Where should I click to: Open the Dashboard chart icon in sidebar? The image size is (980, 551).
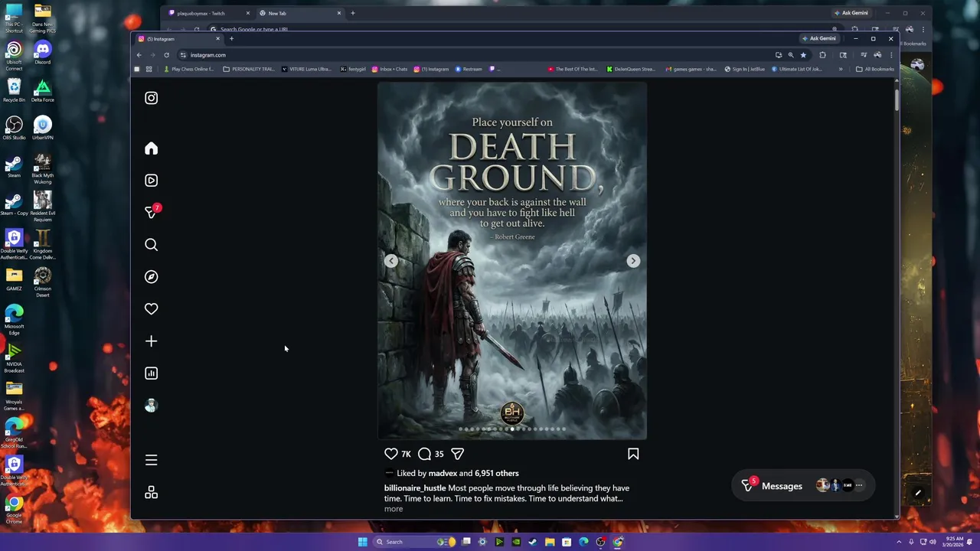pyautogui.click(x=151, y=373)
